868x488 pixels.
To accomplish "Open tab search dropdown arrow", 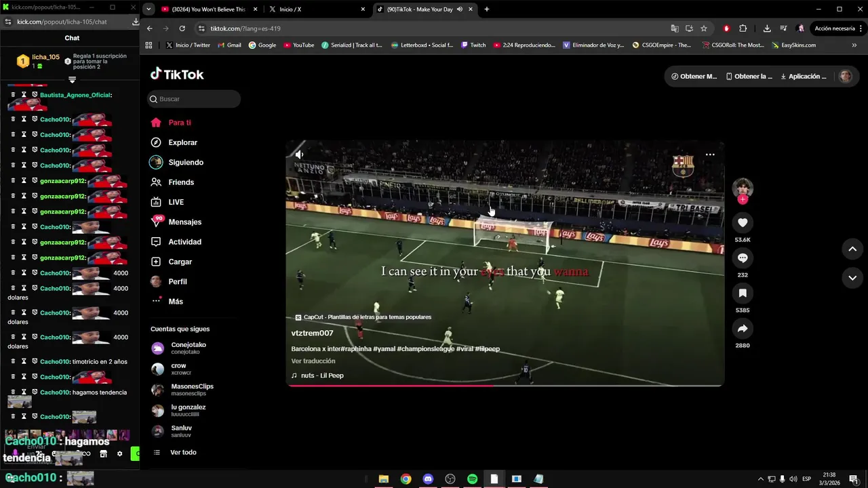I will (x=149, y=9).
